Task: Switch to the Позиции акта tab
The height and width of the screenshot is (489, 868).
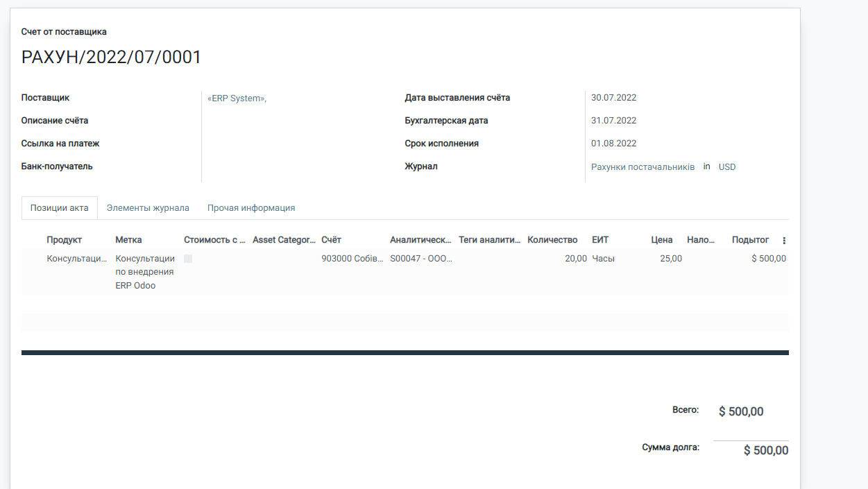Action: tap(59, 207)
